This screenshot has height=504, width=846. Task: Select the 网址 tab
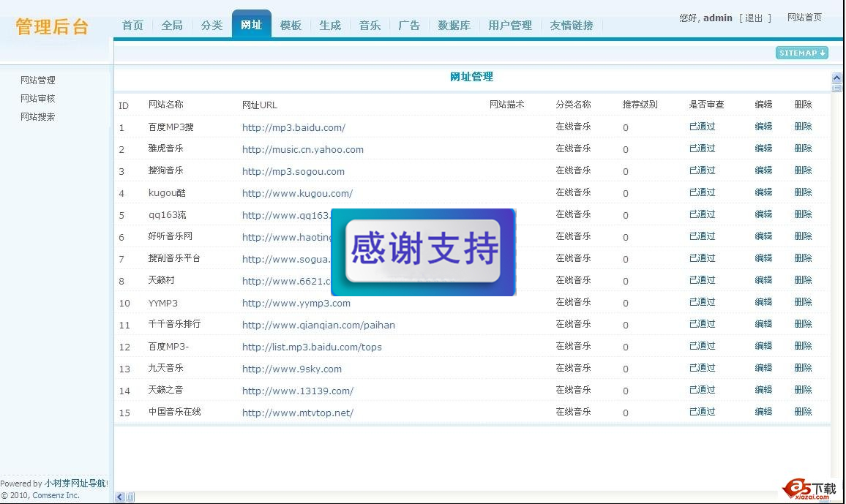click(252, 24)
